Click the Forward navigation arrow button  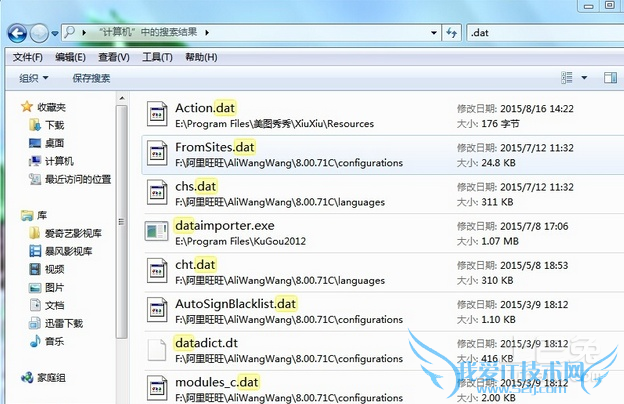(39, 33)
